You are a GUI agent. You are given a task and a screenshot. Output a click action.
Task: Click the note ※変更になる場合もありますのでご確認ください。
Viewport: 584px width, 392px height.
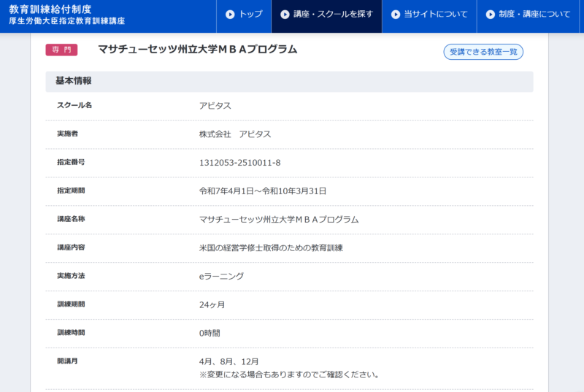point(289,374)
